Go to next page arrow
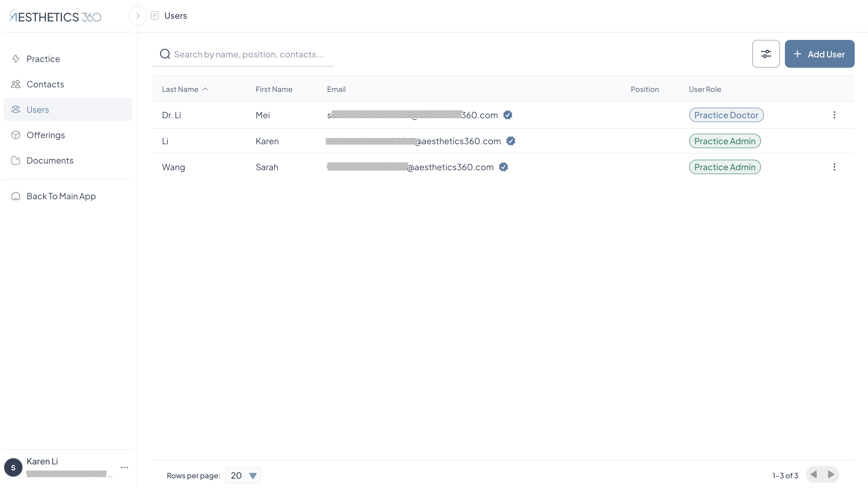Image resolution: width=868 pixels, height=488 pixels. (x=831, y=474)
